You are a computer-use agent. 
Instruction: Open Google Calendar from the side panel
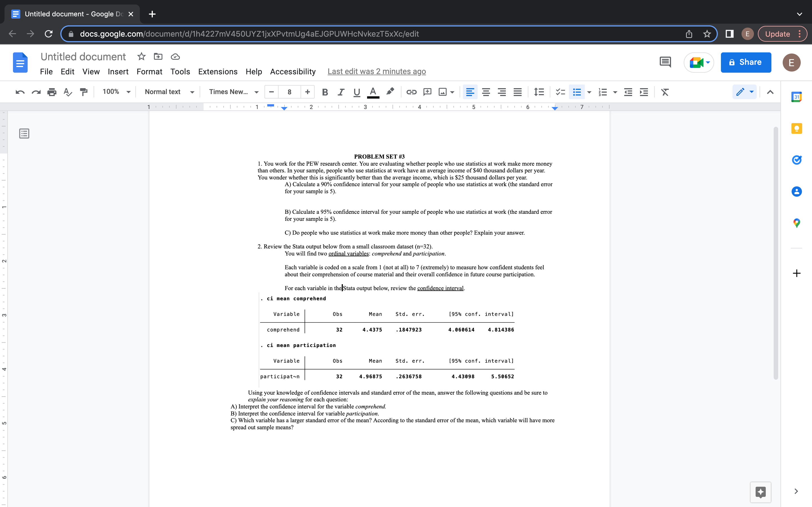pos(797,97)
